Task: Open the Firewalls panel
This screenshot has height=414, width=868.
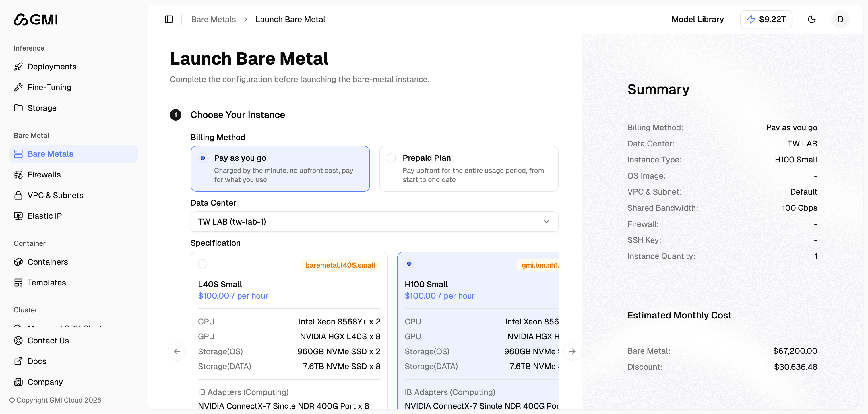Action: [x=44, y=175]
